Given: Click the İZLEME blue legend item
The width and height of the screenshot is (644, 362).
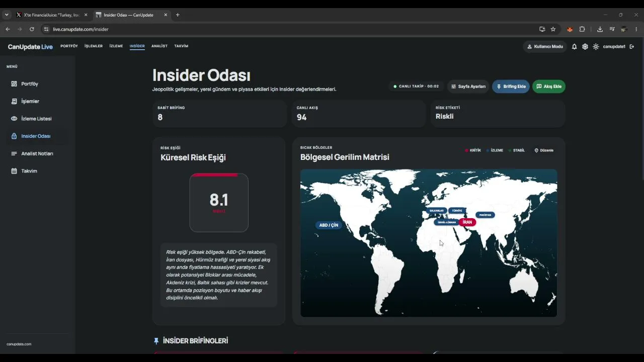Looking at the screenshot, I should point(495,150).
